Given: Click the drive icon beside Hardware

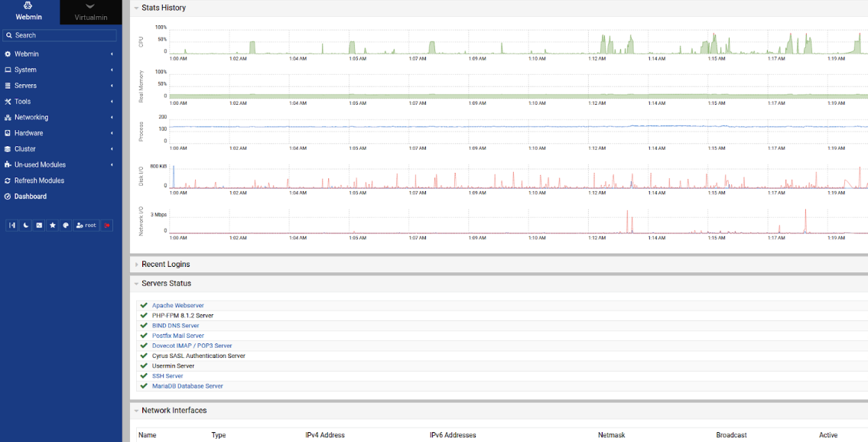Looking at the screenshot, I should (8, 133).
